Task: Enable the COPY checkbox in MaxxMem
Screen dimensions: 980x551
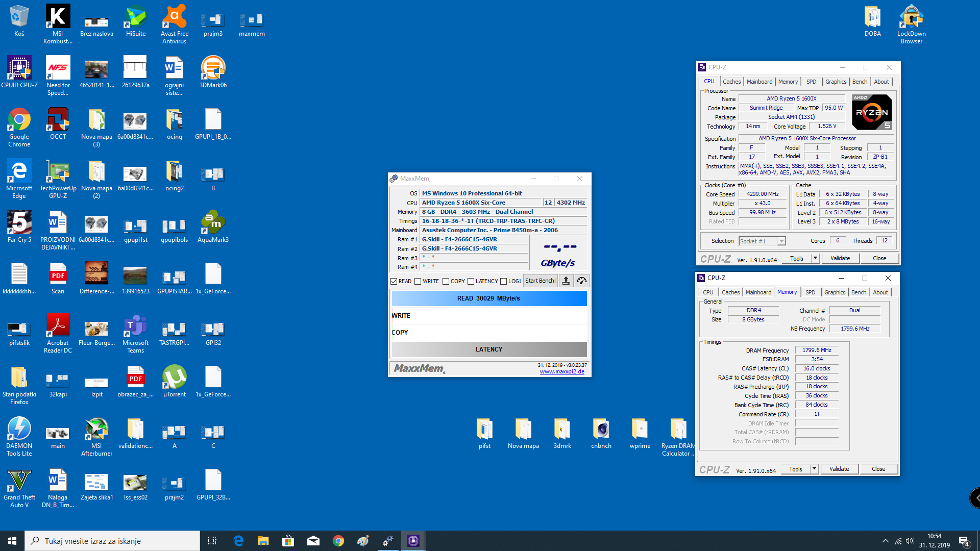Action: (x=446, y=281)
